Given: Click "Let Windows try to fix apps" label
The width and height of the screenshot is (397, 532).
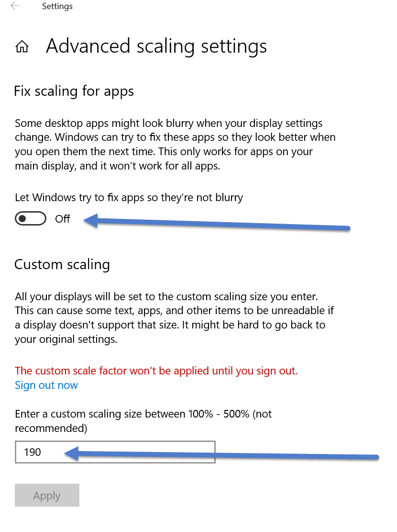Looking at the screenshot, I should 129,197.
